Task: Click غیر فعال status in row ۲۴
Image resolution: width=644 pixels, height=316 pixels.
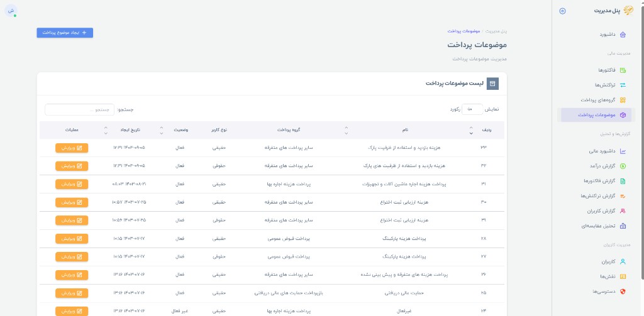Action: [x=179, y=311]
